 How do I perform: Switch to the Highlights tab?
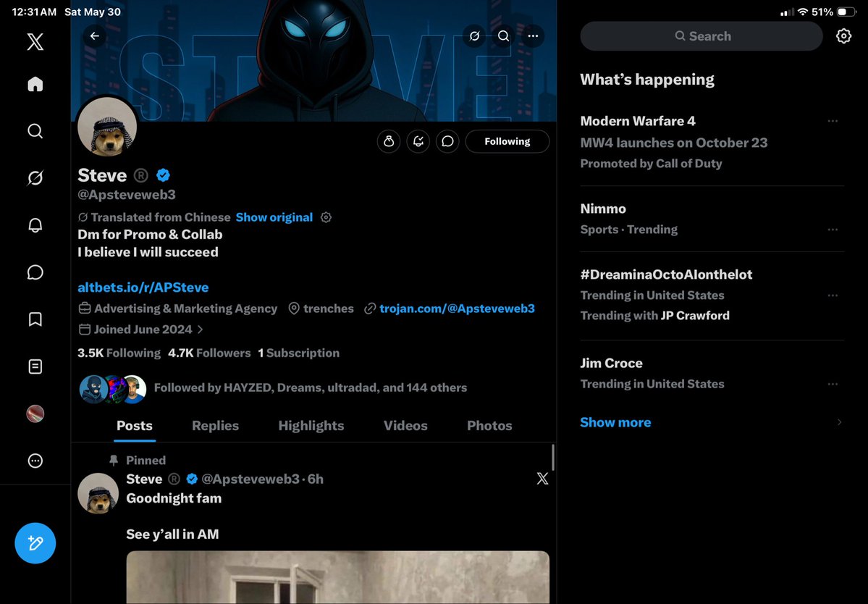(x=311, y=426)
